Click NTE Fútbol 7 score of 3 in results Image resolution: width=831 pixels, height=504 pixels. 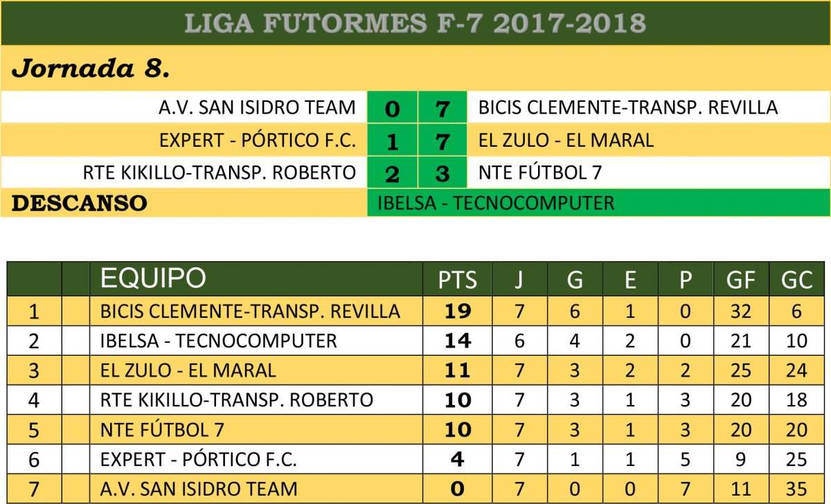click(x=443, y=173)
